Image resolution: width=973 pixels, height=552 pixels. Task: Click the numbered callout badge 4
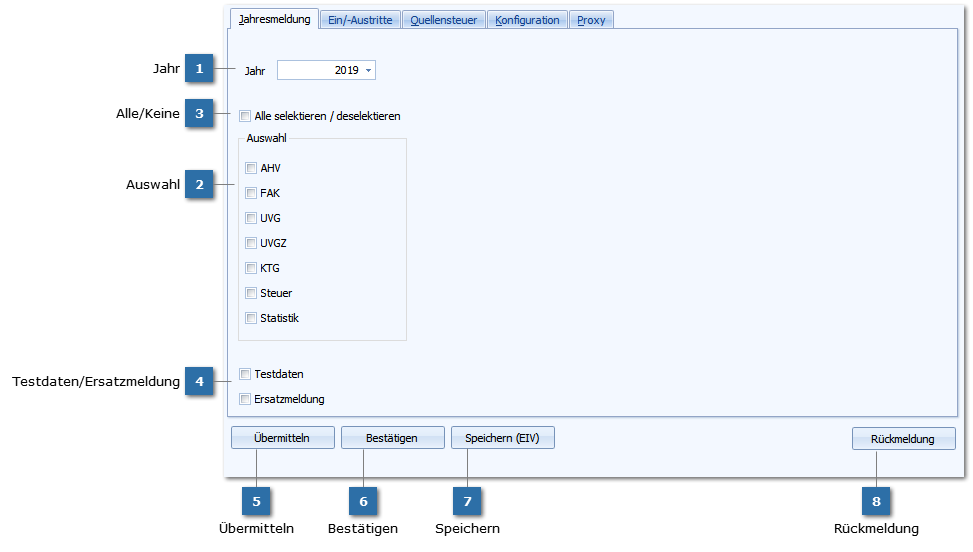[199, 381]
